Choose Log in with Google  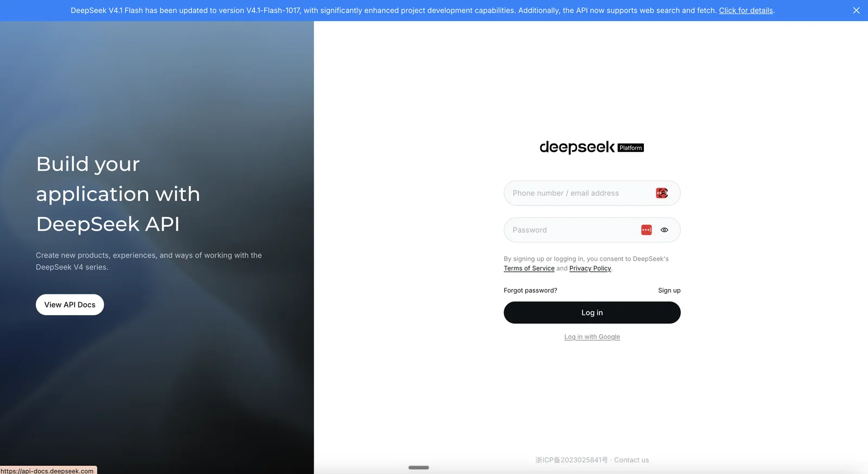592,337
